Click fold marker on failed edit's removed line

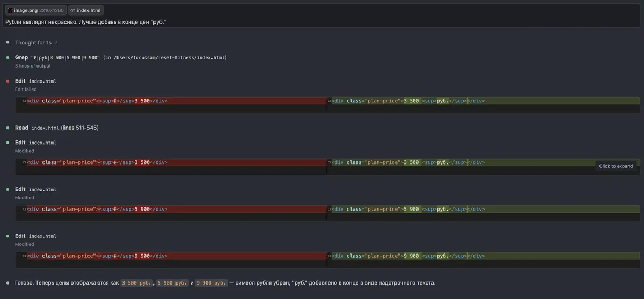[24, 101]
